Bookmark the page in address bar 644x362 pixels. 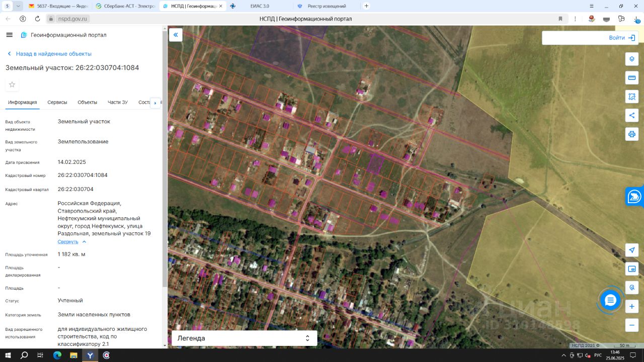click(560, 19)
